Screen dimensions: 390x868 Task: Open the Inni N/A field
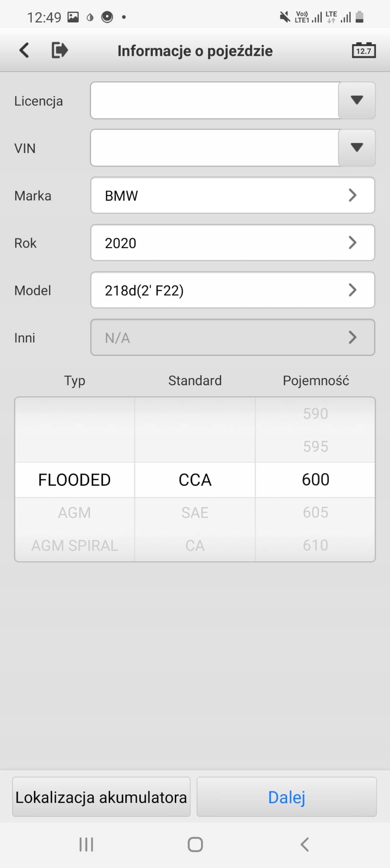pyautogui.click(x=232, y=338)
